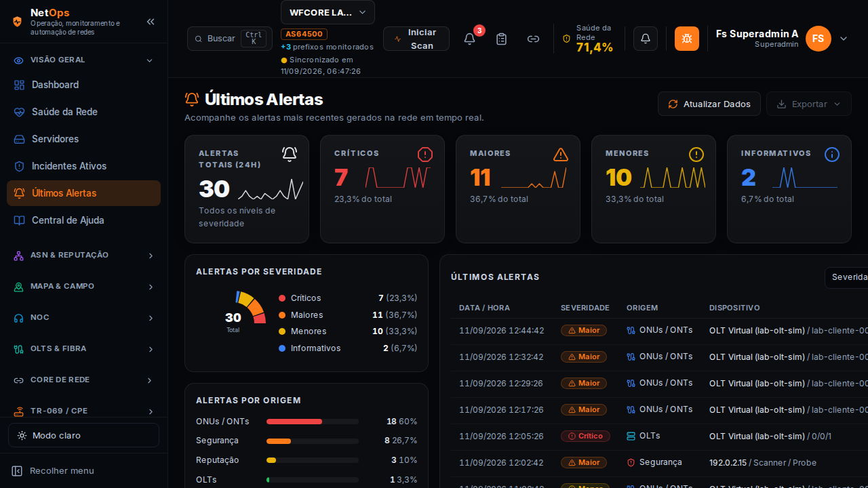Click the Crítico badge in 12:05:26 row

(585, 436)
